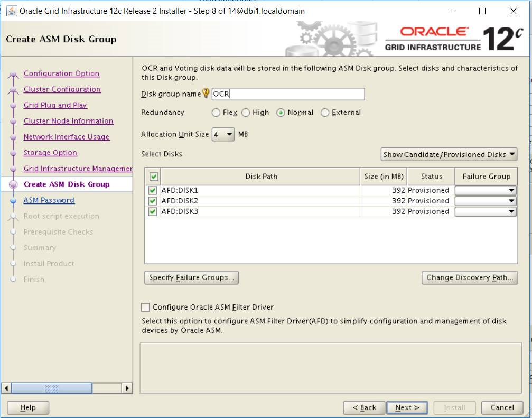
Task: Sort by Size (in MB) column header
Action: click(x=384, y=177)
